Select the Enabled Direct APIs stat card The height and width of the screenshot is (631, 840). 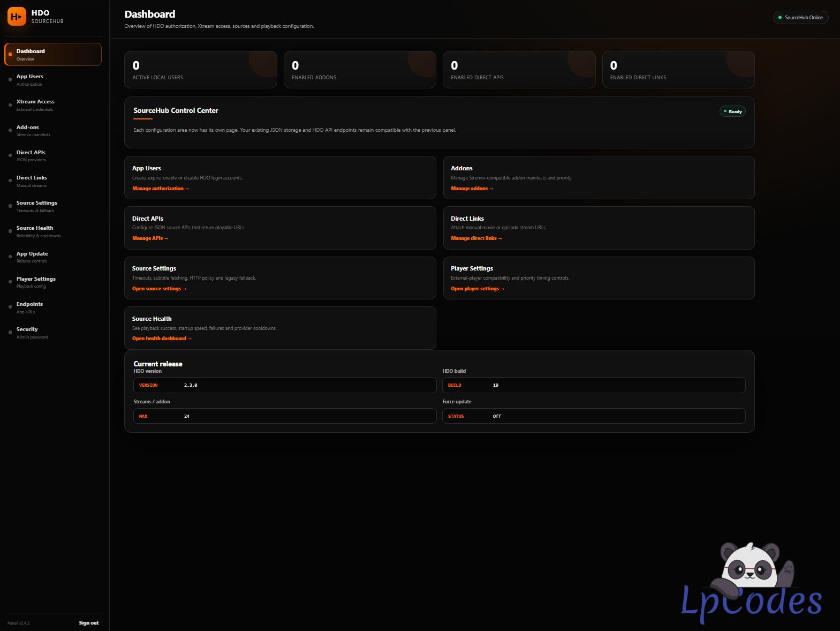(519, 70)
